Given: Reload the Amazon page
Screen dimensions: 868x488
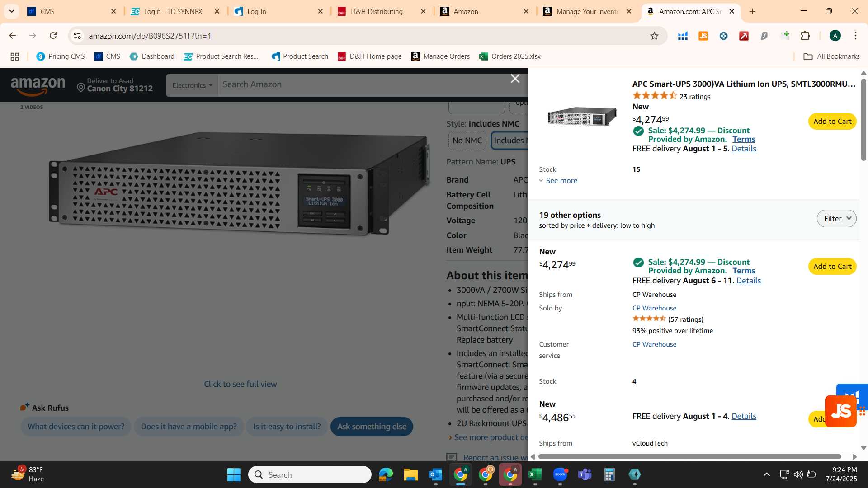Looking at the screenshot, I should pos(53,36).
